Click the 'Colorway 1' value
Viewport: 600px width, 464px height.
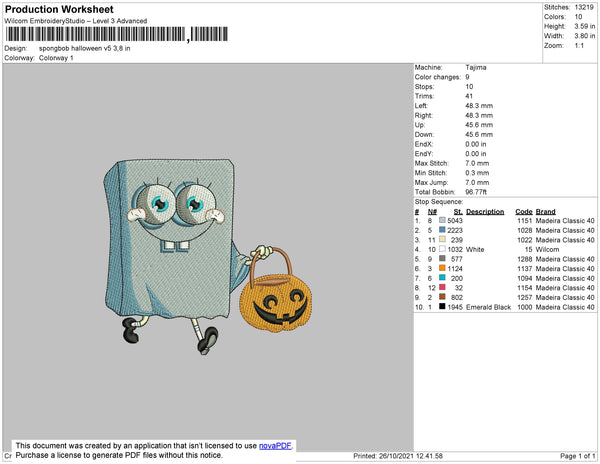point(56,58)
